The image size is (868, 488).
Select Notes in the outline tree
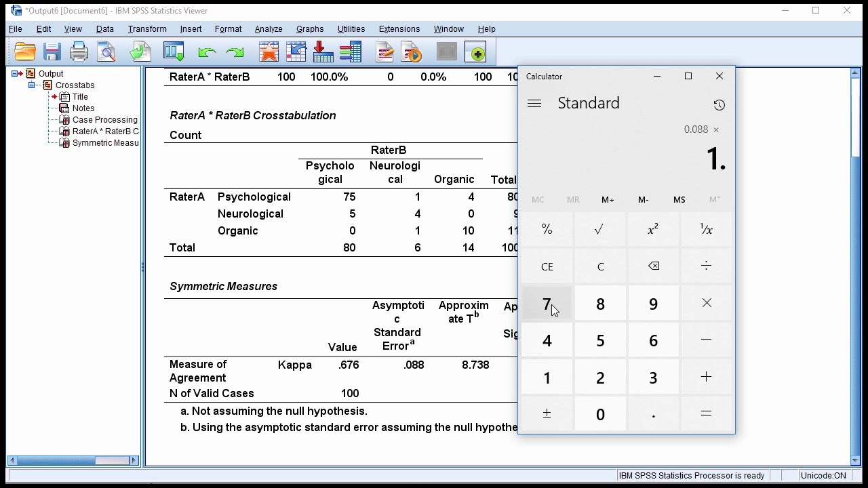(x=83, y=108)
